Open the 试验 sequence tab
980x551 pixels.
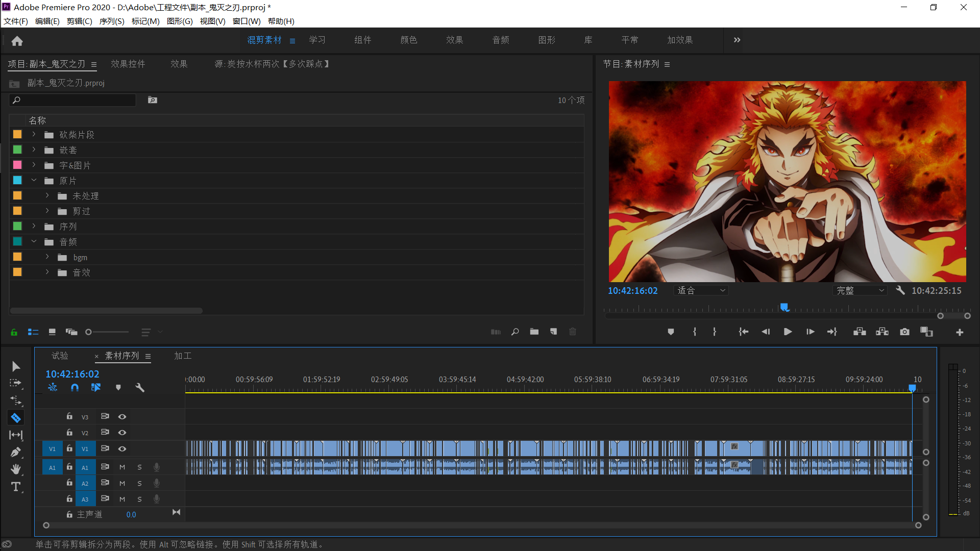click(x=60, y=356)
